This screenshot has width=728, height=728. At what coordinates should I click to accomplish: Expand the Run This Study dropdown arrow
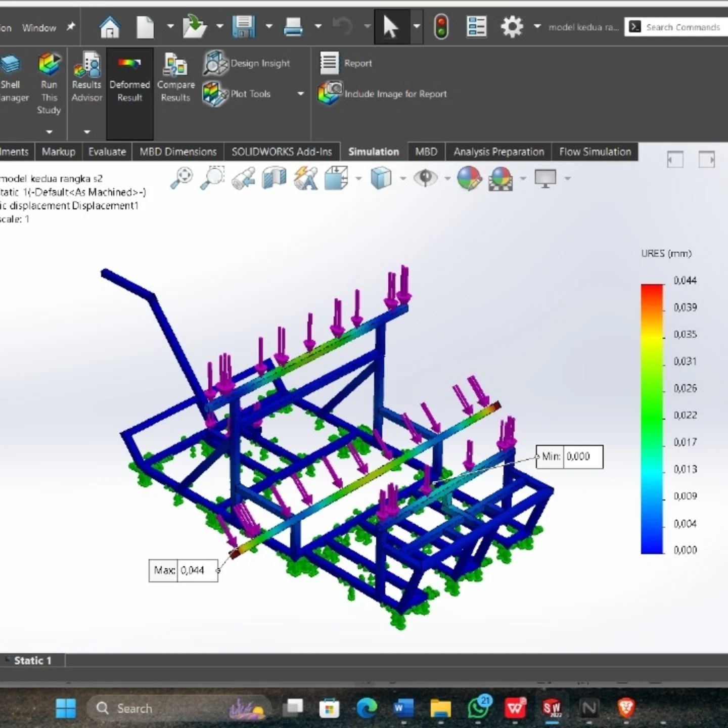pyautogui.click(x=49, y=132)
